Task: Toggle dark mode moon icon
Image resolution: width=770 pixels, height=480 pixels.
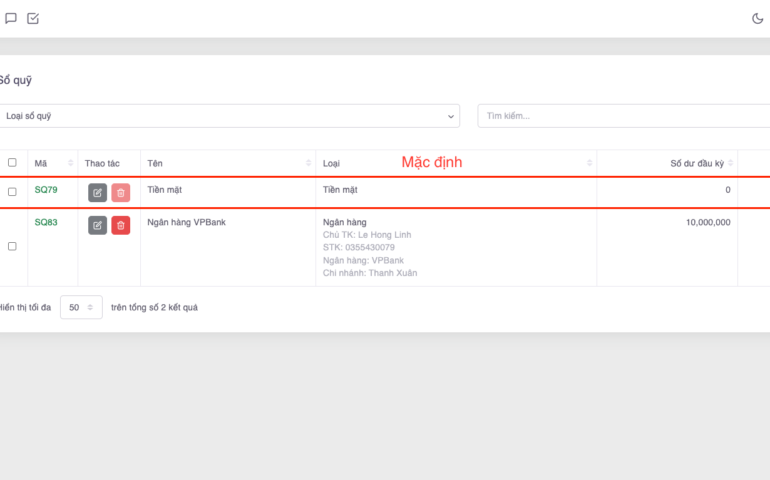Action: pos(757,18)
